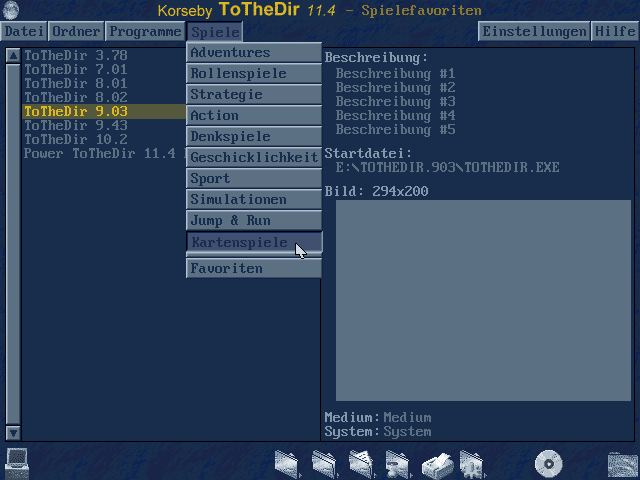Click the empty Bild preview area
Image resolution: width=640 pixels, height=480 pixels.
point(483,300)
